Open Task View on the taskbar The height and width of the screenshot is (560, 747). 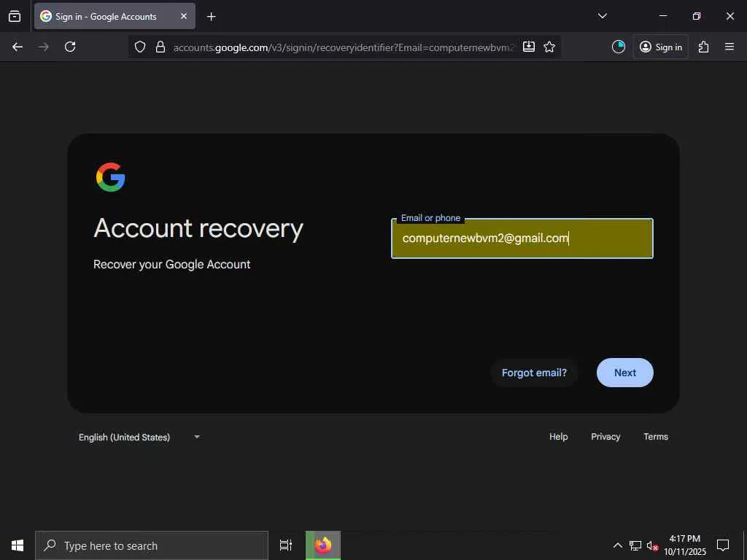point(286,545)
